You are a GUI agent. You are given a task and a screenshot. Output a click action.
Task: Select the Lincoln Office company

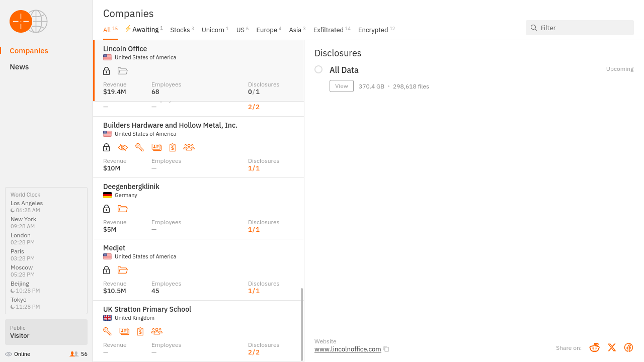199,70
